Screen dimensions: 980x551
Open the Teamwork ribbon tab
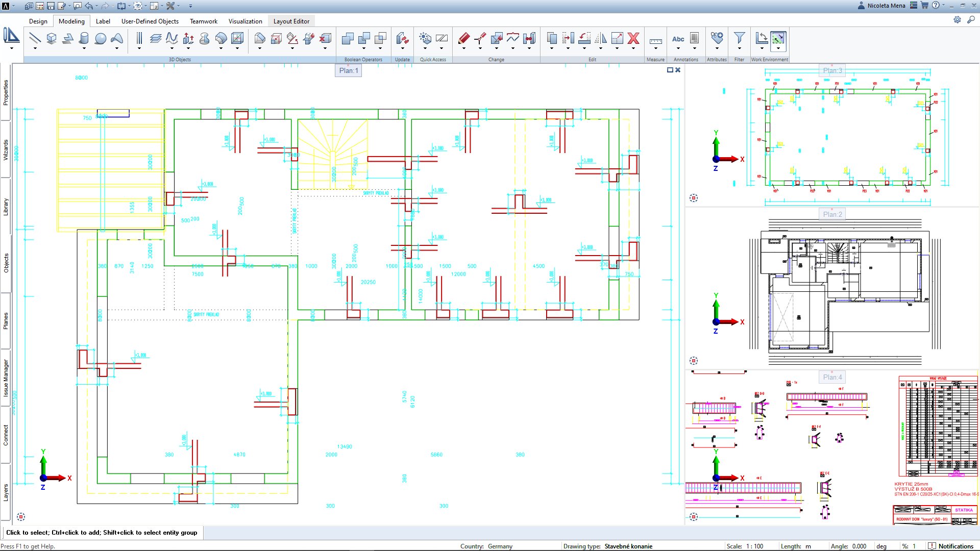203,21
